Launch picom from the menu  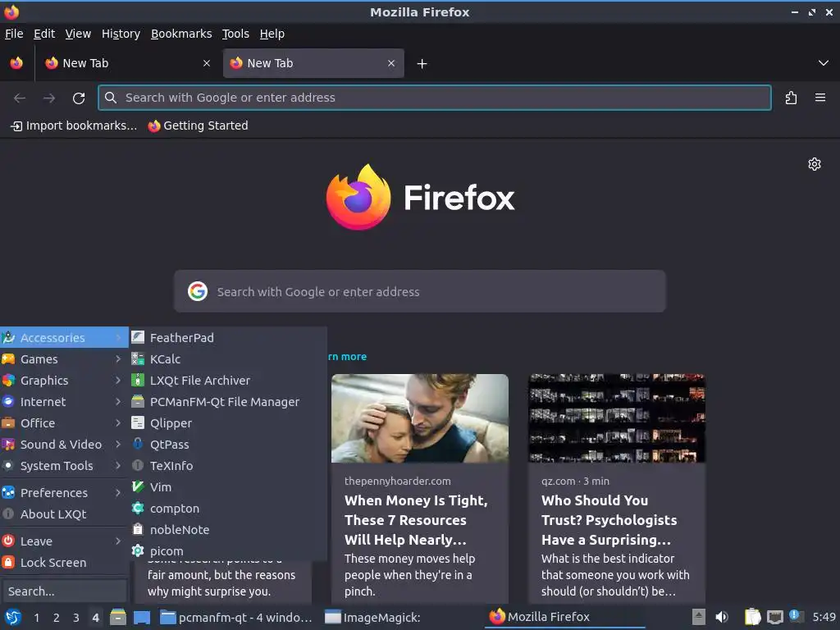click(x=228, y=550)
